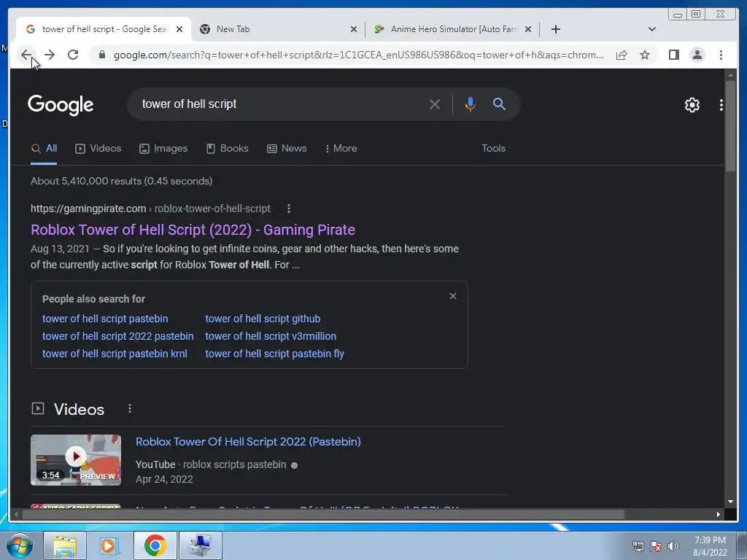Close the New Tab tab
Image resolution: width=747 pixels, height=560 pixels.
(x=354, y=29)
